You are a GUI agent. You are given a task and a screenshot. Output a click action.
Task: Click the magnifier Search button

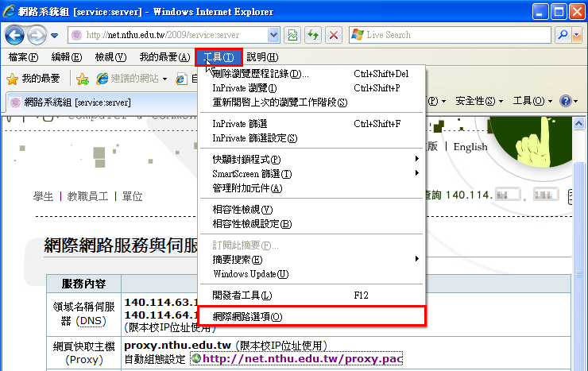coord(563,35)
